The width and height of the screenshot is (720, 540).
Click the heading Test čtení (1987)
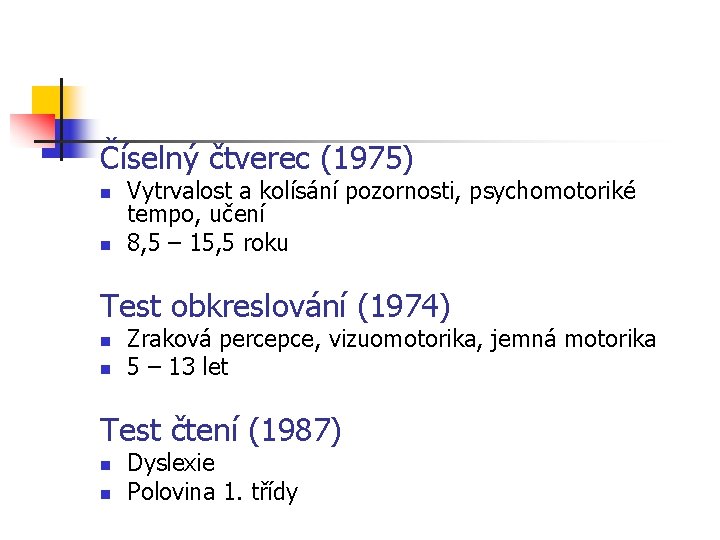[x=220, y=430]
